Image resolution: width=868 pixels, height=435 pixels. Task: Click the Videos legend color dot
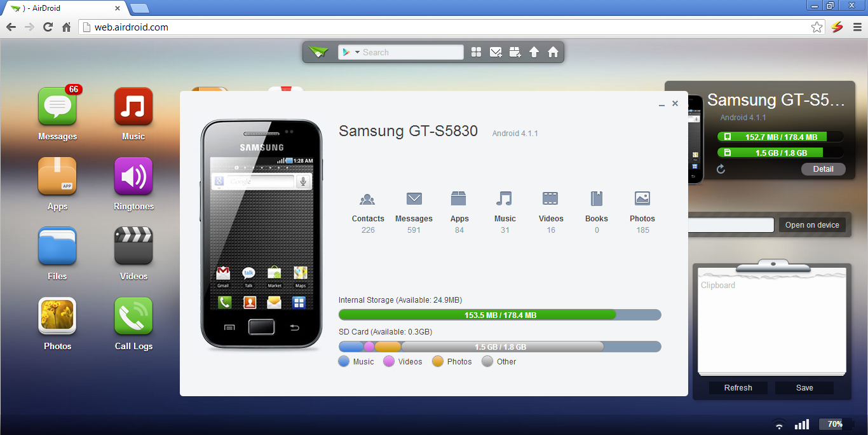[x=389, y=361]
